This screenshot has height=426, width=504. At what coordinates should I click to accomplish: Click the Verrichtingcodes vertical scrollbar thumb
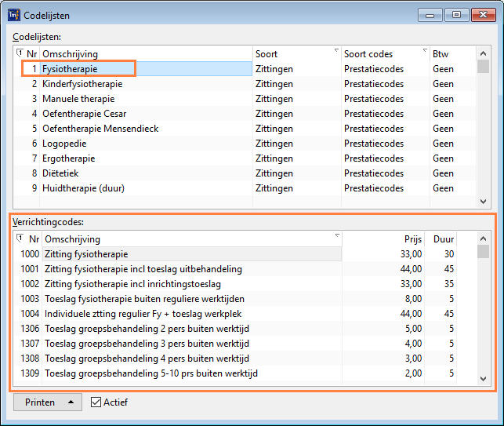click(x=484, y=252)
